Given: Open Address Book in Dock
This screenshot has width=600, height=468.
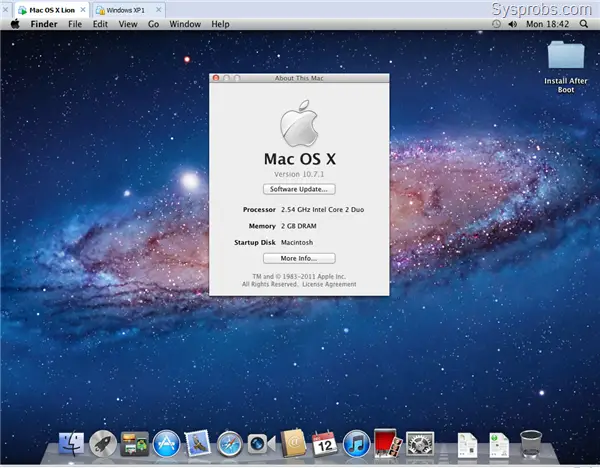Looking at the screenshot, I should point(293,444).
